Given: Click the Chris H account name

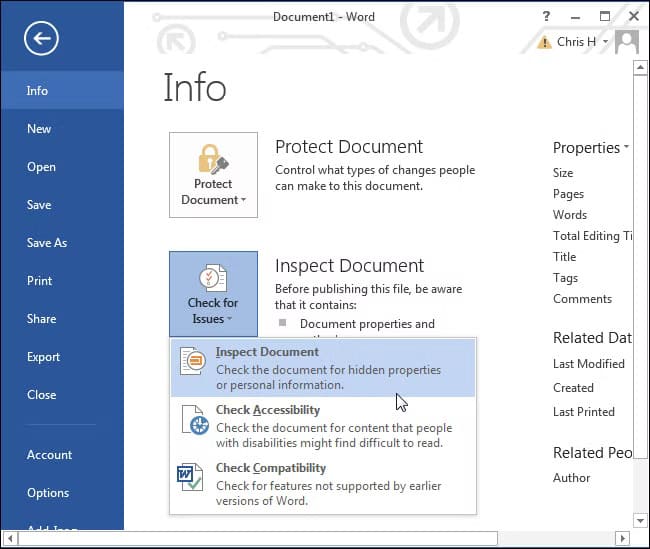Looking at the screenshot, I should (x=579, y=42).
